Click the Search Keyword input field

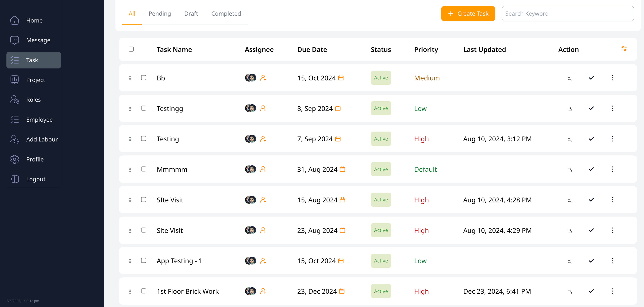[x=567, y=13]
